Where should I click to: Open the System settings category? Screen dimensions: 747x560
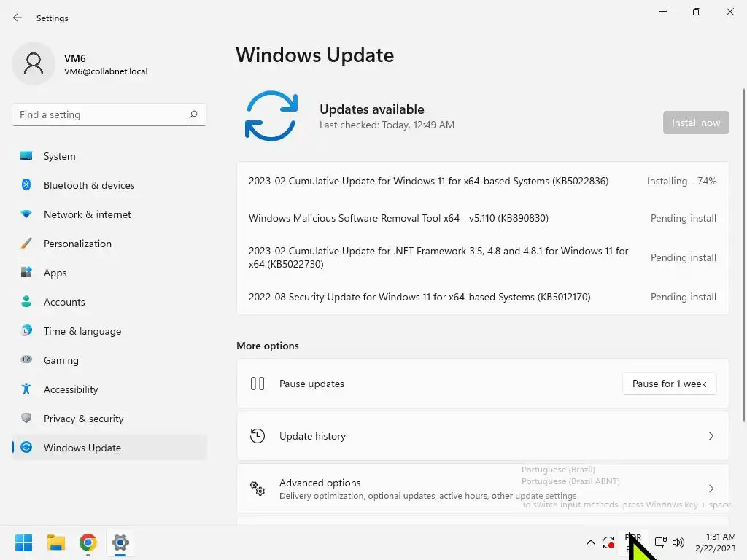tap(109, 156)
